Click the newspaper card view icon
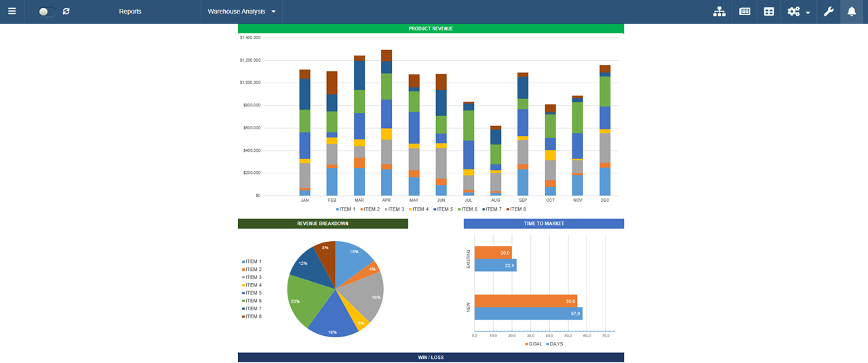Image resolution: width=868 pixels, height=363 pixels. (x=745, y=12)
